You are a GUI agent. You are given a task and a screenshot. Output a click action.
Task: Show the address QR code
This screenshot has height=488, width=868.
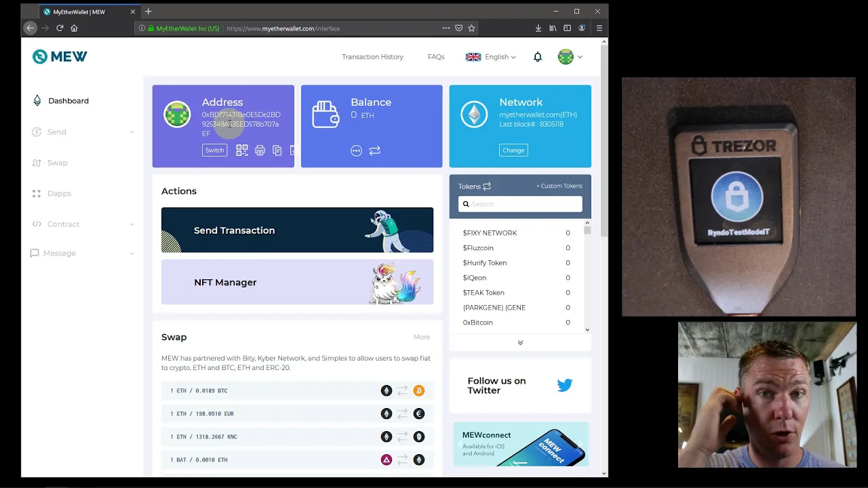241,150
